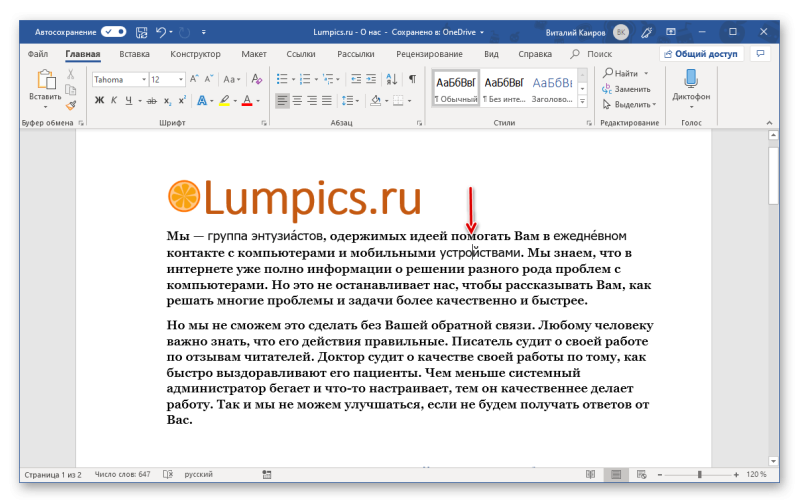800x503 pixels.
Task: Increase font size with larger A icon
Action: pos(194,79)
